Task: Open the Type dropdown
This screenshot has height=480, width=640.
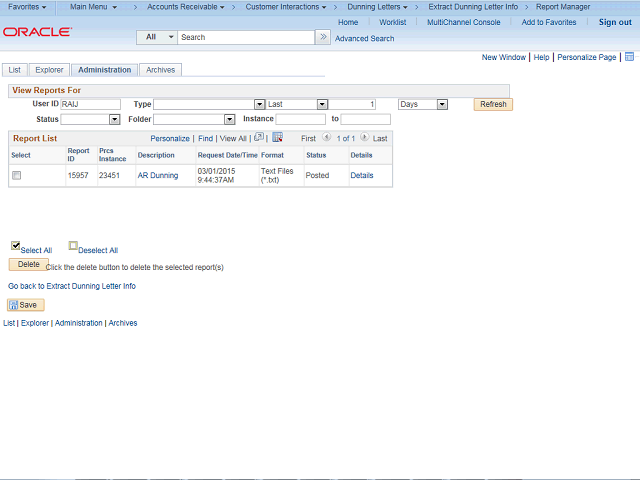Action: click(x=259, y=104)
